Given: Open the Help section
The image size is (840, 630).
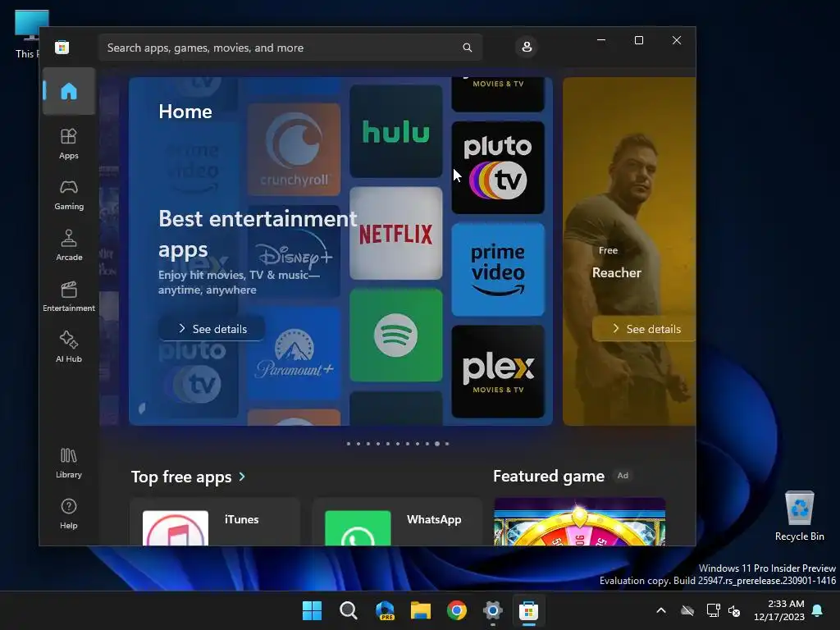Looking at the screenshot, I should pos(69,514).
